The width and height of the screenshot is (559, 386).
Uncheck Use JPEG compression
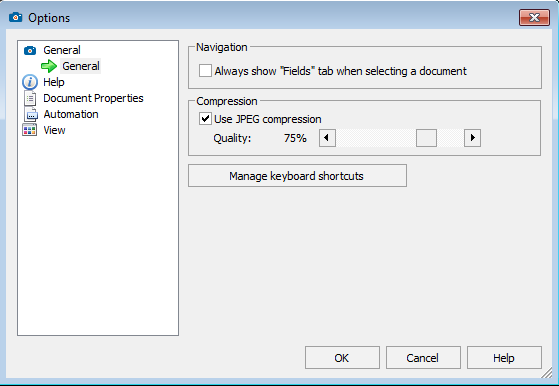coord(205,118)
